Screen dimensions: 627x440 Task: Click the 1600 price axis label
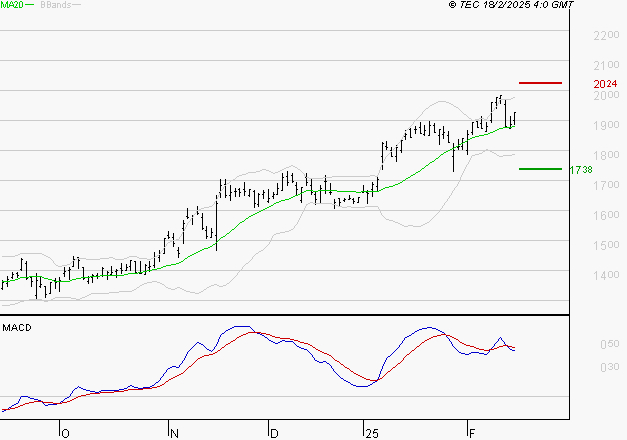point(606,215)
